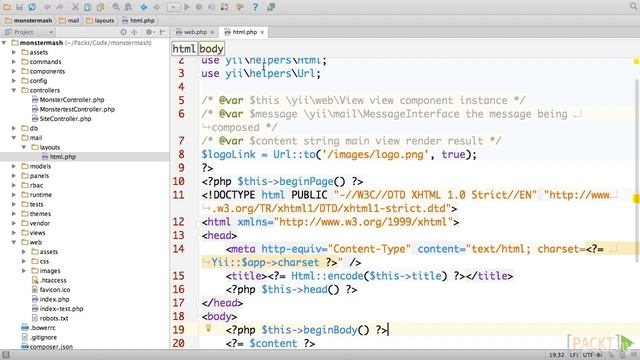Click the Run play icon
Screen dimensions: 640x360
[187, 7]
